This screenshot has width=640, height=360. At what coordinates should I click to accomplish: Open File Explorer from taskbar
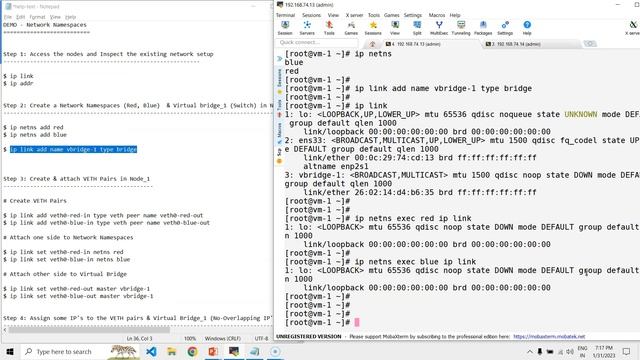[x=172, y=351]
